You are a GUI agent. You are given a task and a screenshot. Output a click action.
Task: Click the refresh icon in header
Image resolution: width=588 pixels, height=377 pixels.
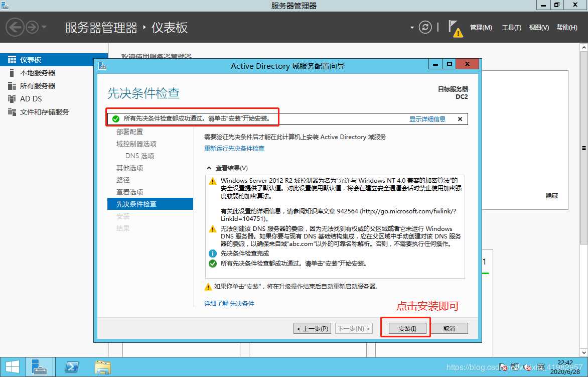click(425, 28)
